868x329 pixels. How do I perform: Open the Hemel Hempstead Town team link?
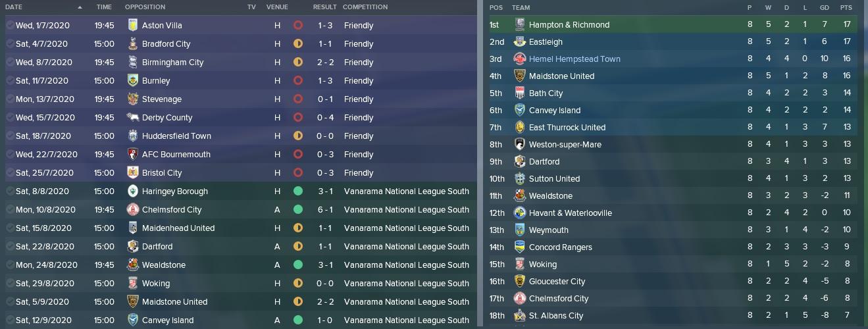574,59
